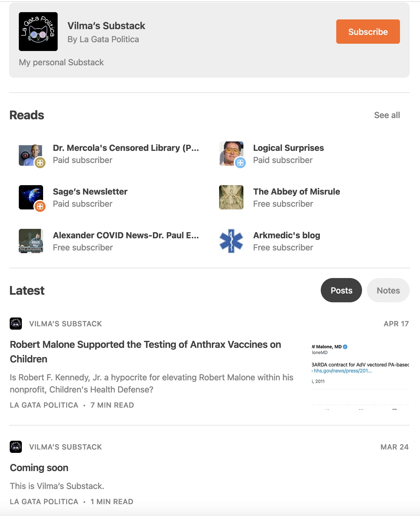Open Alexander COVID News publication icon
The image size is (420, 516).
(31, 241)
